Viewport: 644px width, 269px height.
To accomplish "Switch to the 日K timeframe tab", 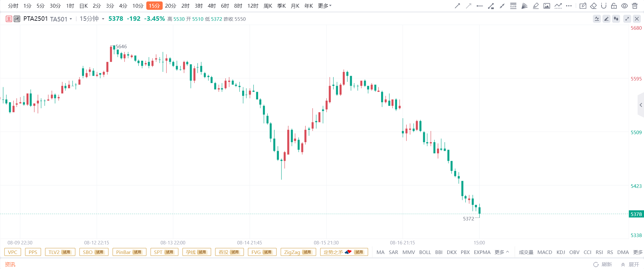I will click(x=84, y=6).
